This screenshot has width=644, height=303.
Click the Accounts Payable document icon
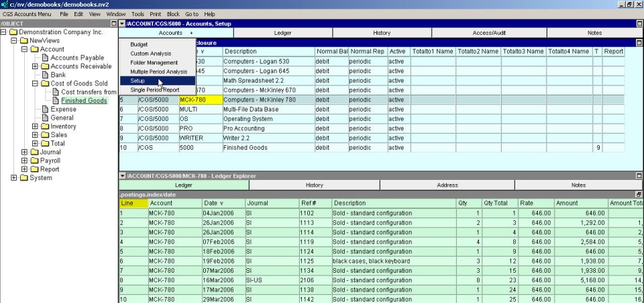coord(45,58)
